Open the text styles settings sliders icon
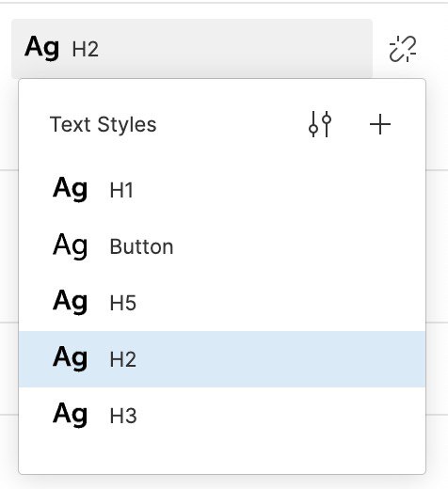Viewport: 448px width, 489px height. [x=320, y=124]
